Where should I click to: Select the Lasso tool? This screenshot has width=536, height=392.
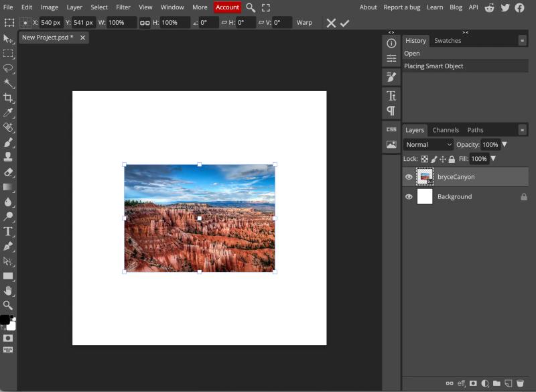pyautogui.click(x=8, y=68)
